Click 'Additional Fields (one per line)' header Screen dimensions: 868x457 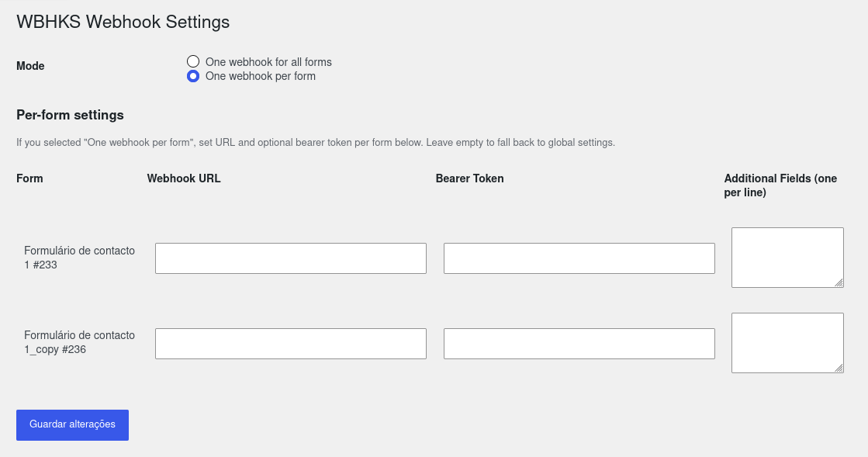780,185
